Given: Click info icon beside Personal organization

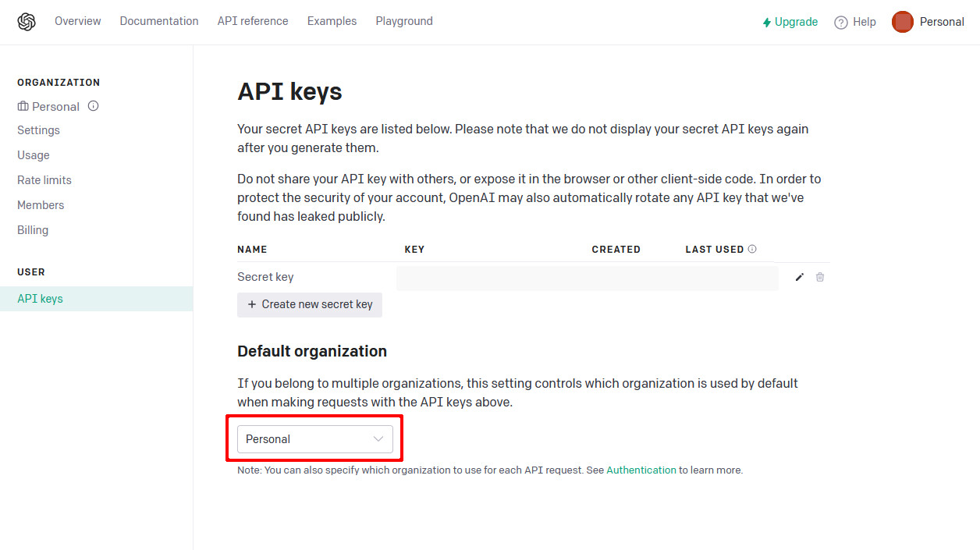Looking at the screenshot, I should click(x=94, y=106).
